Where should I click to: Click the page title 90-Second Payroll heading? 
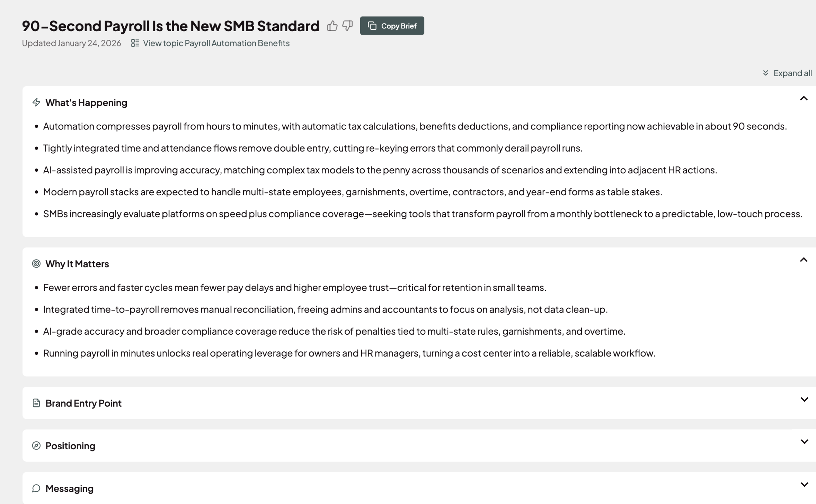(170, 26)
